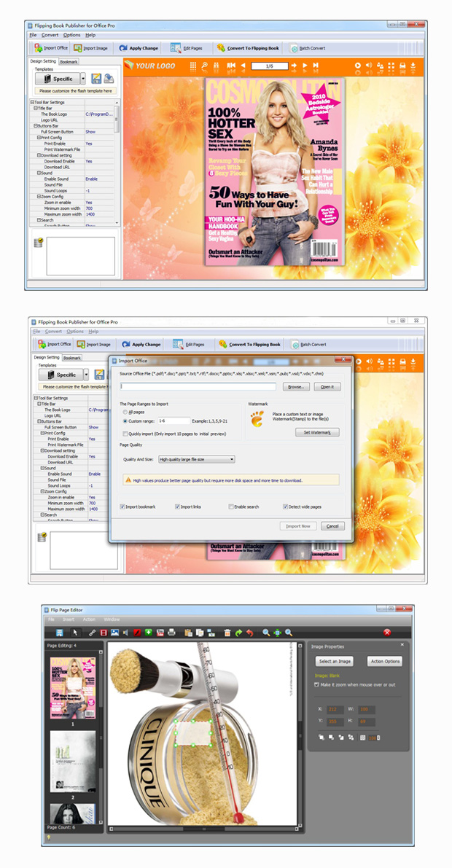
Task: Click the Open it button
Action: (x=327, y=387)
